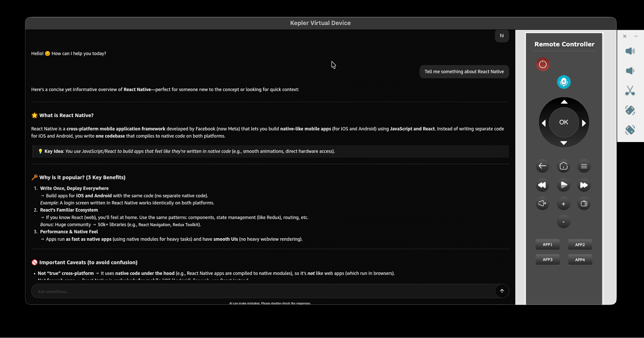The image size is (644, 338).
Task: Launch APP1 from the remote
Action: 547,245
